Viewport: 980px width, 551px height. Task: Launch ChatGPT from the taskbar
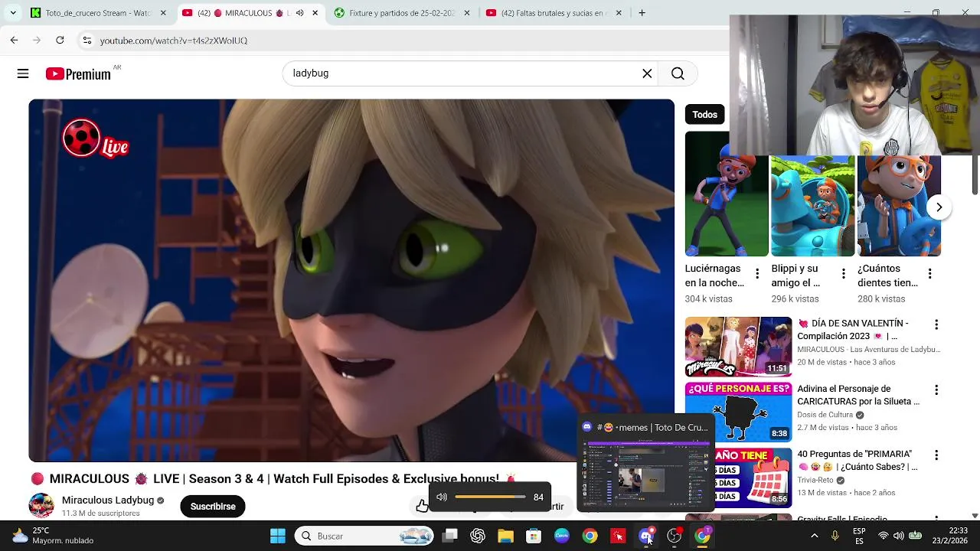[x=478, y=536]
